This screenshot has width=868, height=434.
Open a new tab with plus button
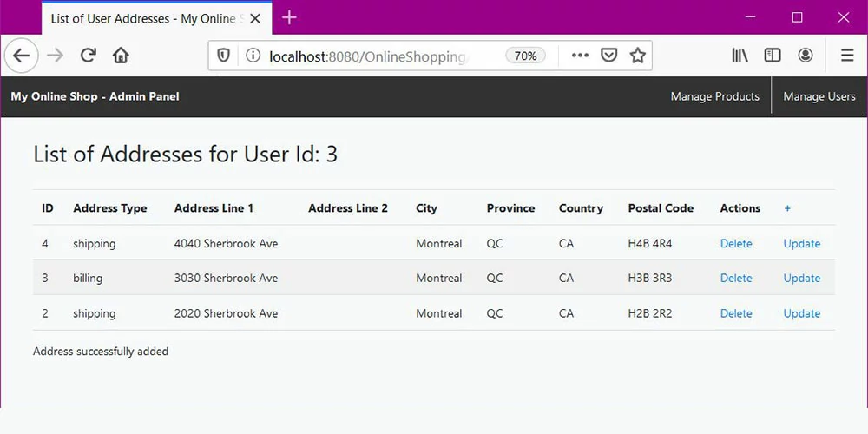(289, 18)
